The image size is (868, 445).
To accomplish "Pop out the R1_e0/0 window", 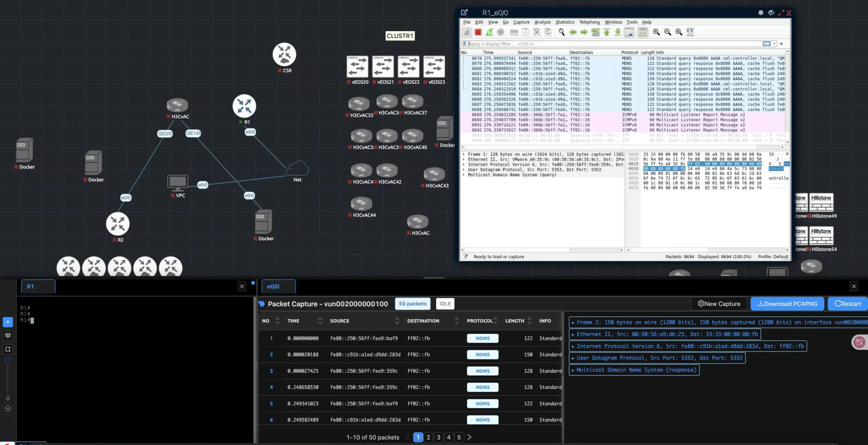I will tap(464, 13).
